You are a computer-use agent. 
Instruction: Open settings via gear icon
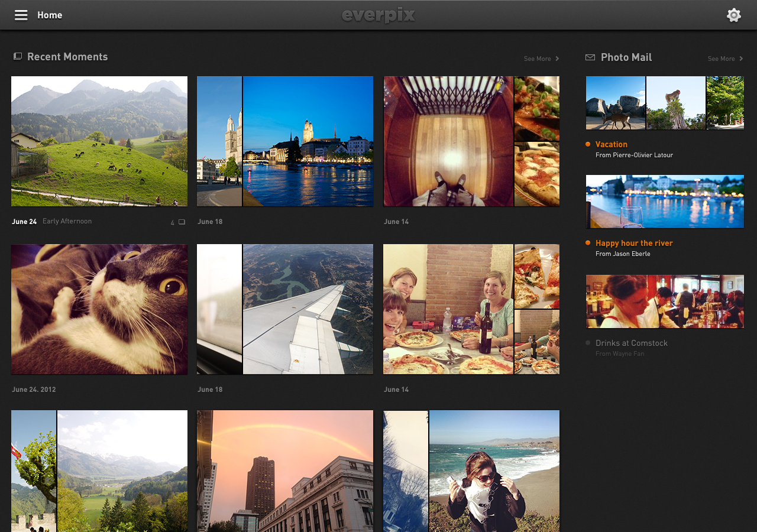pyautogui.click(x=733, y=15)
